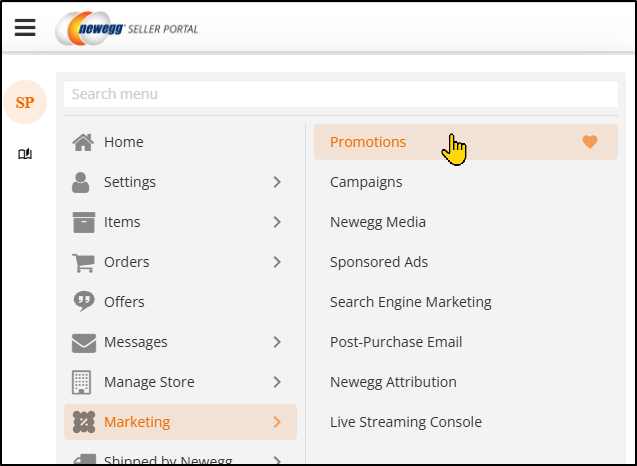Image resolution: width=637 pixels, height=466 pixels.
Task: Open the book guide icon in sidebar
Action: [x=25, y=154]
